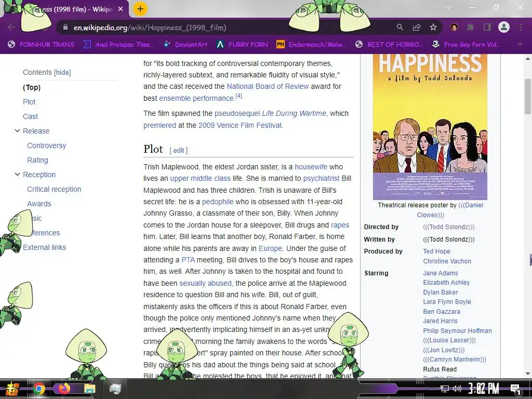Image resolution: width=532 pixels, height=399 pixels.
Task: Jump to Rating subsection
Action: tap(37, 160)
